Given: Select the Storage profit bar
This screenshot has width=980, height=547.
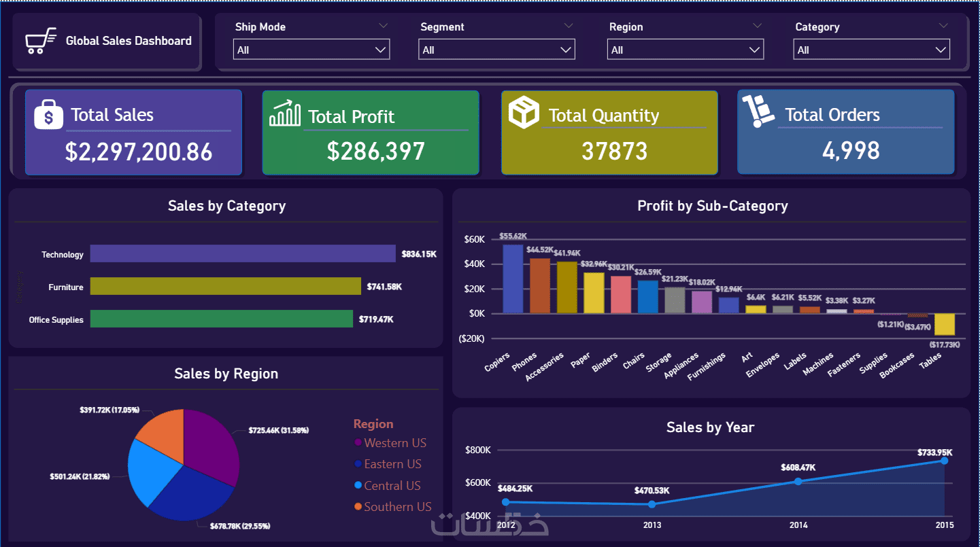Looking at the screenshot, I should point(675,300).
